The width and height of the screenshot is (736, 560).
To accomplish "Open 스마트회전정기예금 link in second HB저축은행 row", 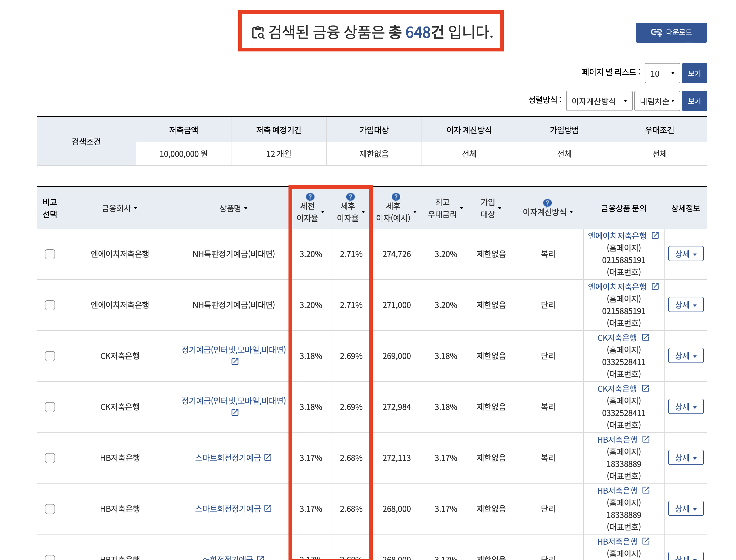I will (x=228, y=509).
